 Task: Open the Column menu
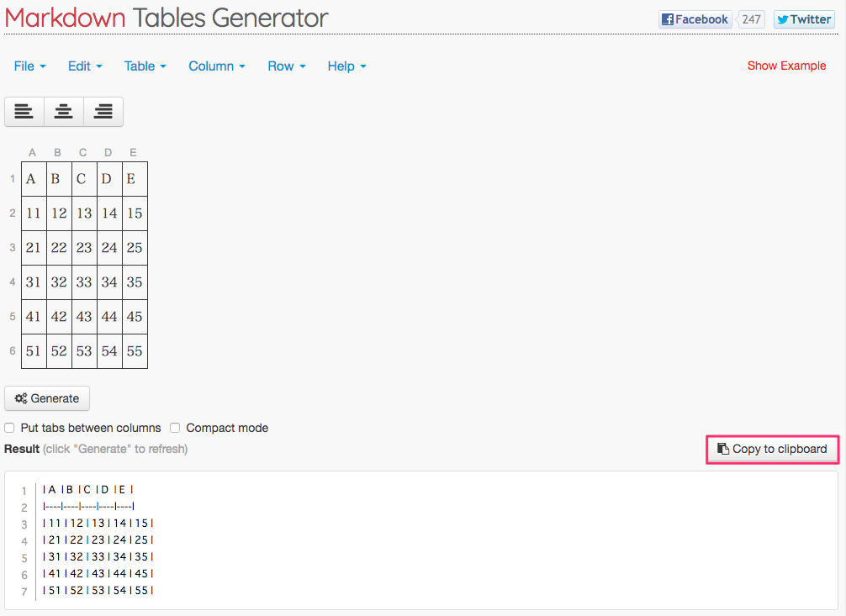(x=217, y=66)
